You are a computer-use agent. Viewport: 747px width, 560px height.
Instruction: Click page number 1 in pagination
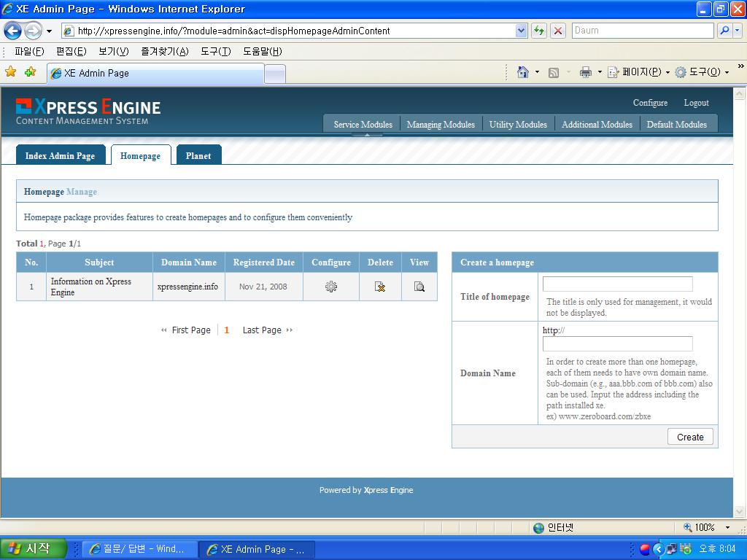tap(227, 330)
